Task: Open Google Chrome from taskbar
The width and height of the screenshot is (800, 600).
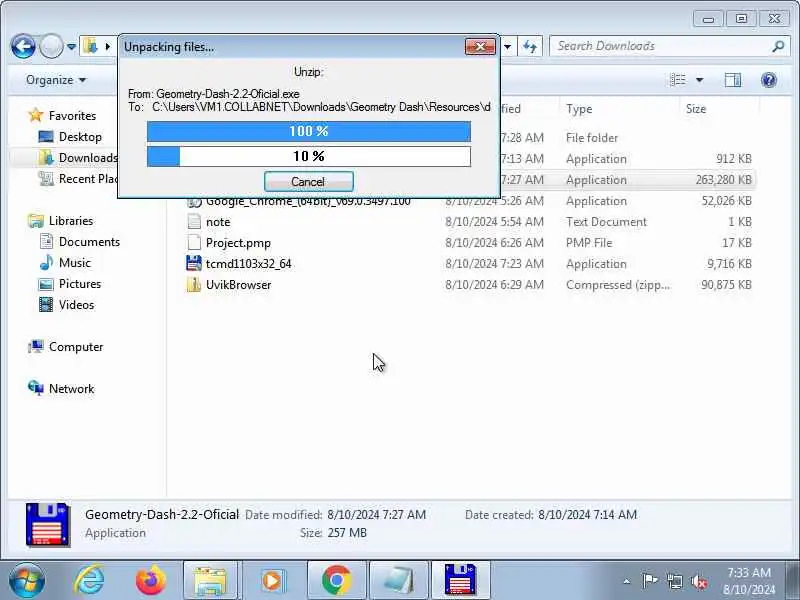Action: (336, 581)
